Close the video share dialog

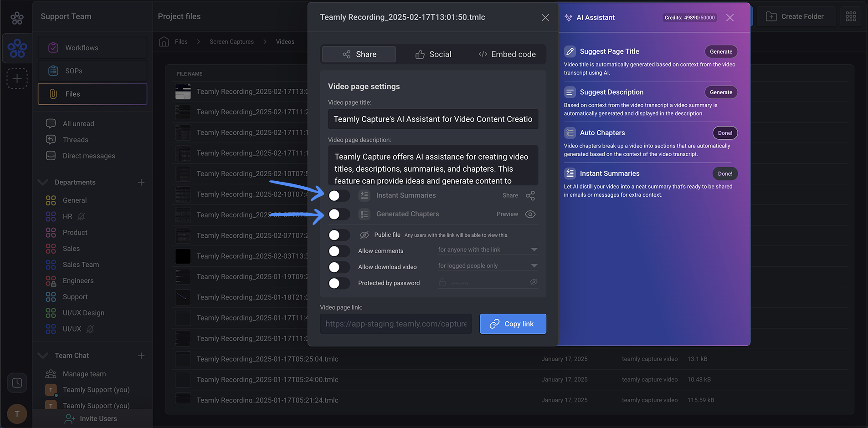[x=545, y=18]
